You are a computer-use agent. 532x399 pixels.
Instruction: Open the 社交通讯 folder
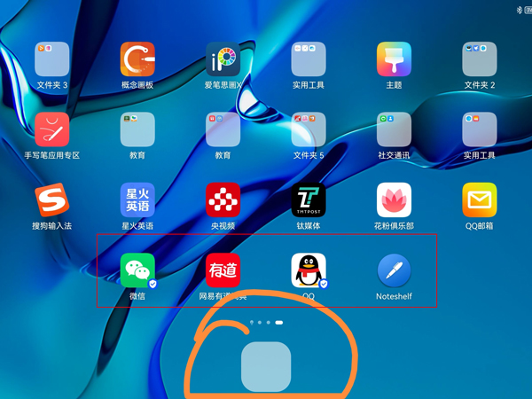click(394, 129)
